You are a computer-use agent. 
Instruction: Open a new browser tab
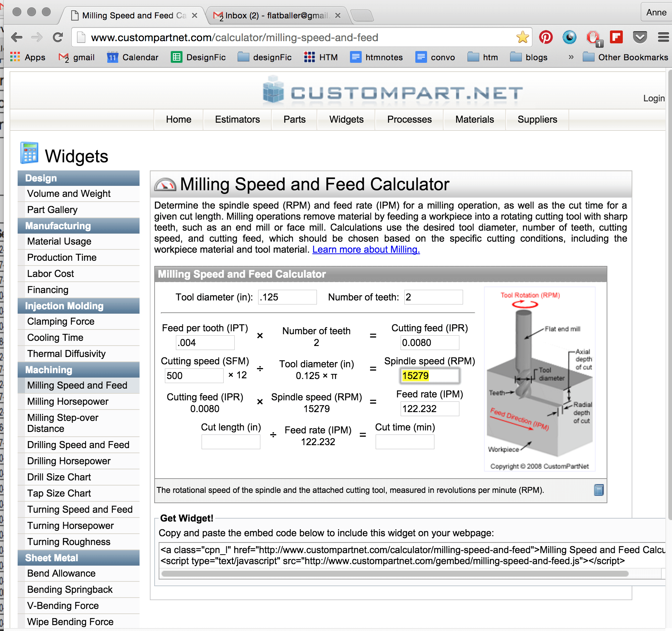362,16
